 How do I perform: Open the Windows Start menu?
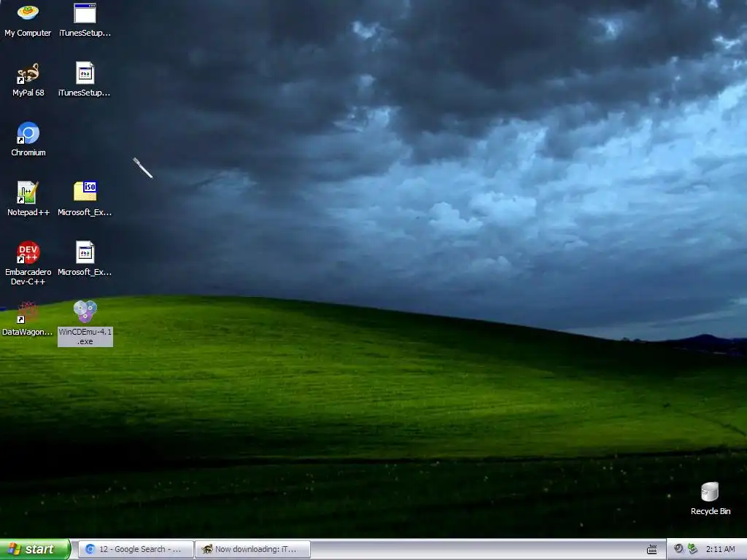coord(35,549)
